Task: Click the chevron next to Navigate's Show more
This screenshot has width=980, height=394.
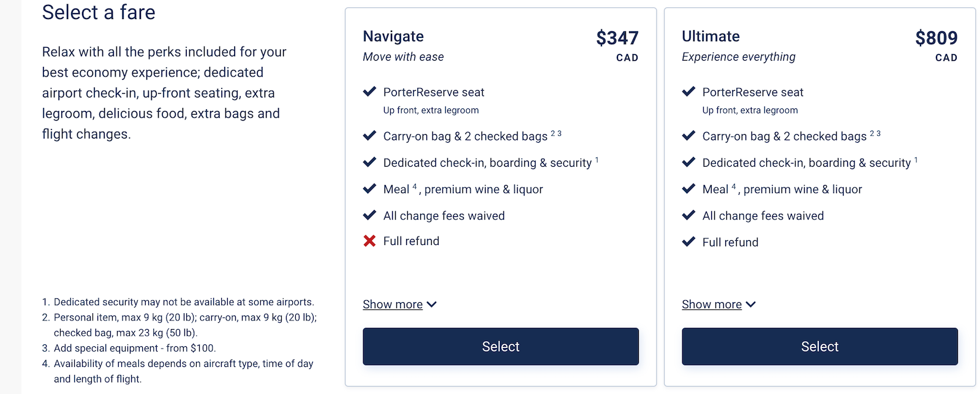Action: 432,304
